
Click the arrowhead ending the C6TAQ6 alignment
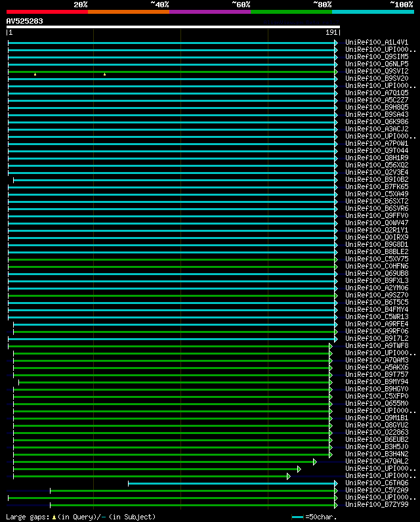coord(336,483)
